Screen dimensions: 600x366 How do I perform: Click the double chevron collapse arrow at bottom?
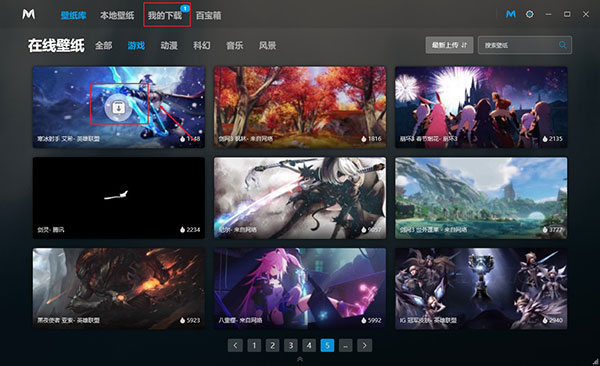(300, 359)
